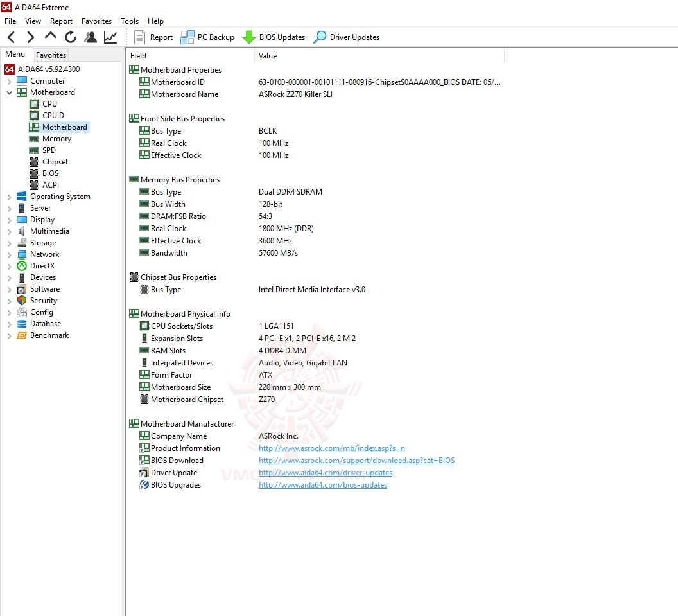The image size is (678, 616).
Task: Select the BIOS tree icon in sidebar
Action: [x=34, y=173]
